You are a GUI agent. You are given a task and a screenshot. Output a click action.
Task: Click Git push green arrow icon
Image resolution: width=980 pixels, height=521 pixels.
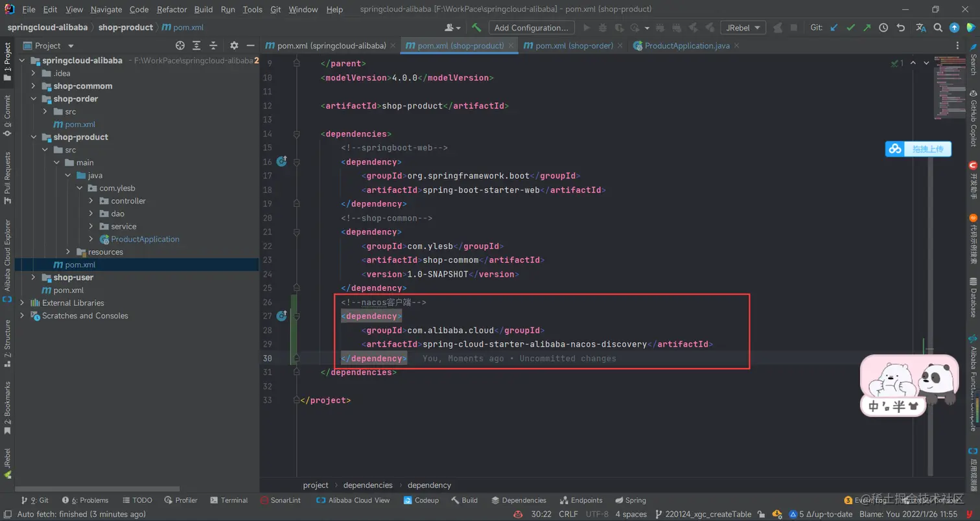coord(867,28)
